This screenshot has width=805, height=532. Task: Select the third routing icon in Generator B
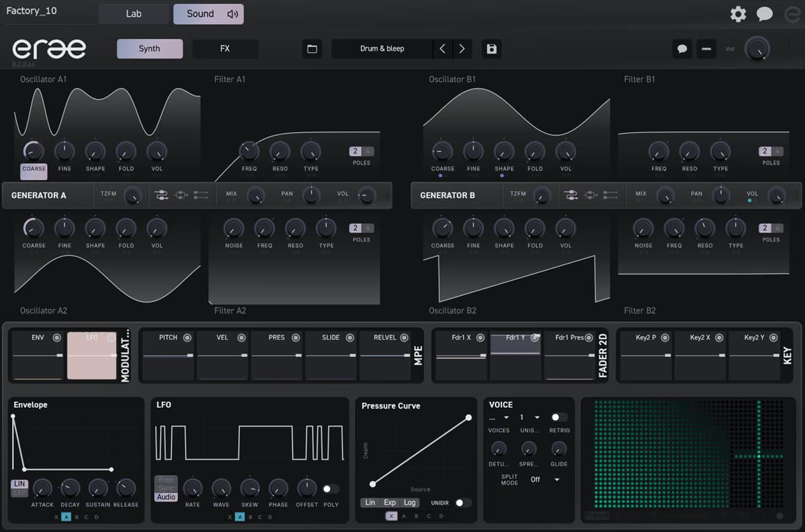[x=610, y=195]
